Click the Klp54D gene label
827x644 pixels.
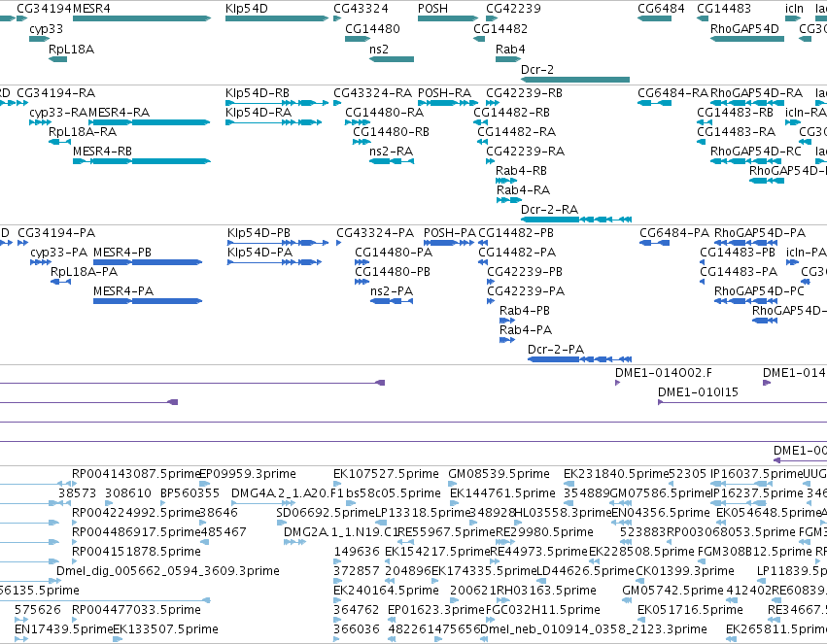(x=246, y=9)
